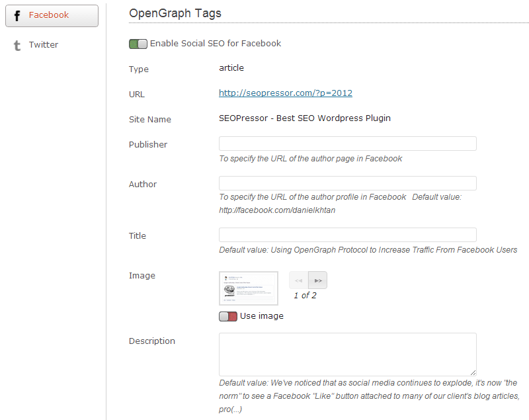Click the 'Description' field label
The width and height of the screenshot is (529, 420).
coord(152,341)
